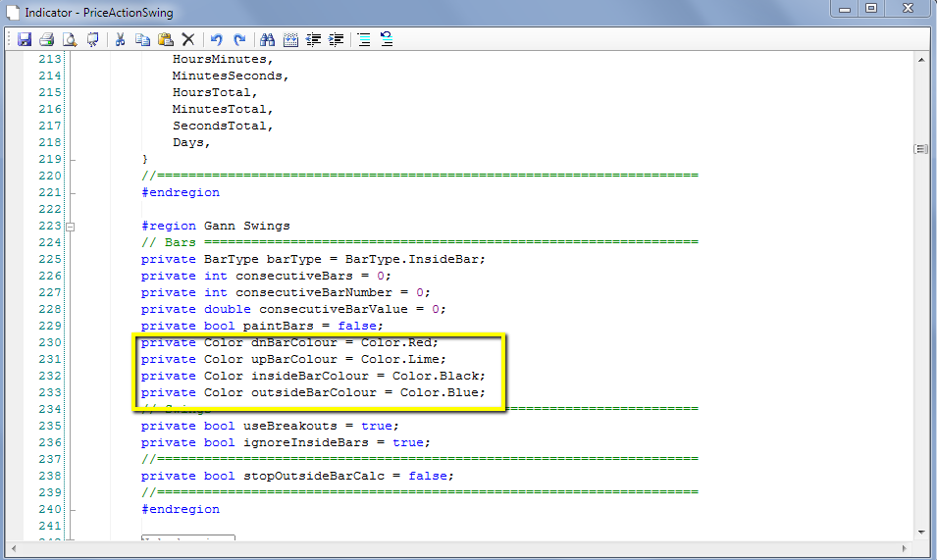Click 'useBreakouts' on line 235
The image size is (937, 560).
289,427
